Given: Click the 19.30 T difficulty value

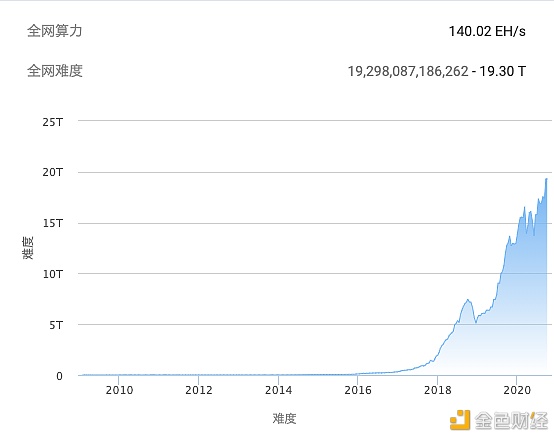Looking at the screenshot, I should pyautogui.click(x=502, y=71).
